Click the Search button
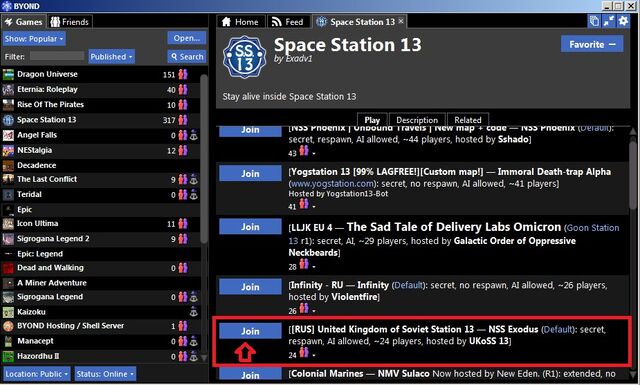Viewport: 640px width, 385px height. 187,57
